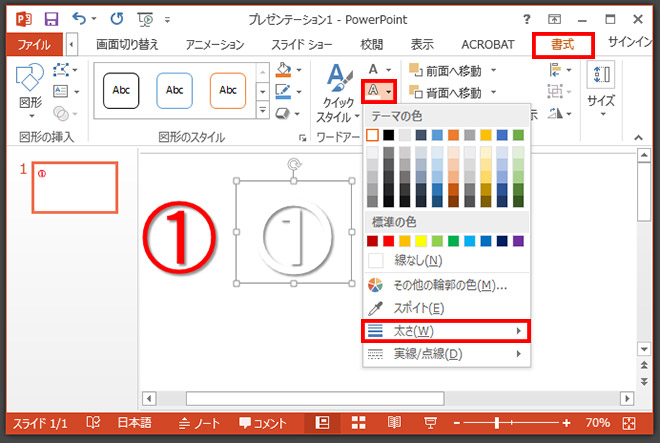
Task: Open the Help question mark icon
Action: click(527, 19)
